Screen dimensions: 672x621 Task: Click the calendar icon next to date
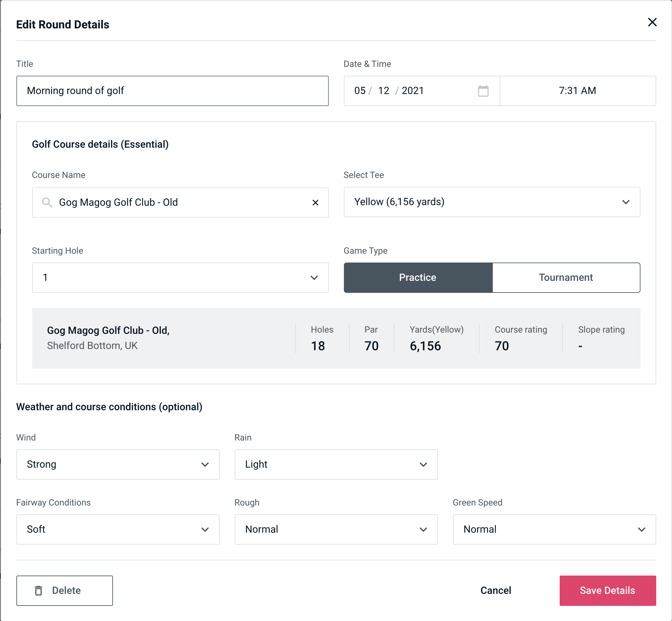point(482,90)
